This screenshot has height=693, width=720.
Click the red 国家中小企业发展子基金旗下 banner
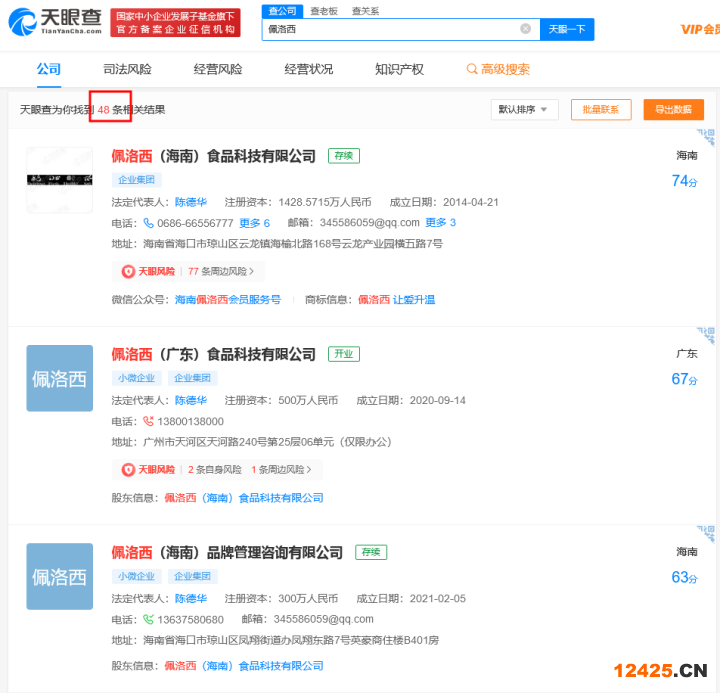175,23
